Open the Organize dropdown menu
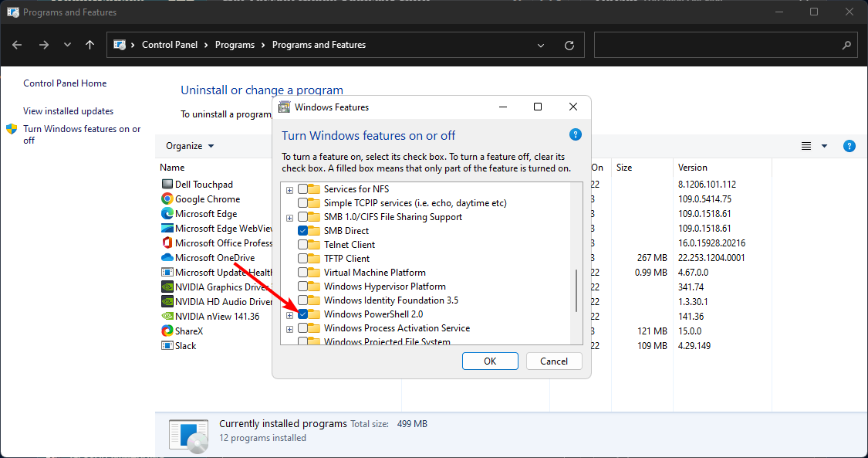868x458 pixels. click(190, 146)
